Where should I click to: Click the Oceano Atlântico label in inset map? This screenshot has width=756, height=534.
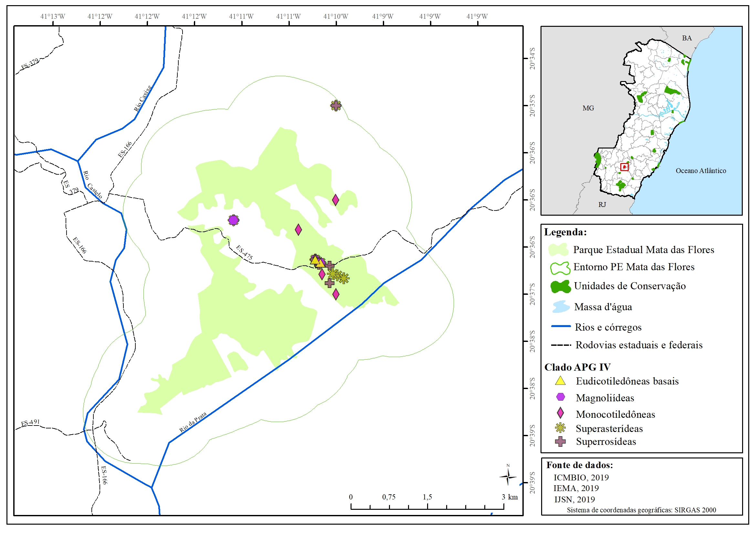701,171
